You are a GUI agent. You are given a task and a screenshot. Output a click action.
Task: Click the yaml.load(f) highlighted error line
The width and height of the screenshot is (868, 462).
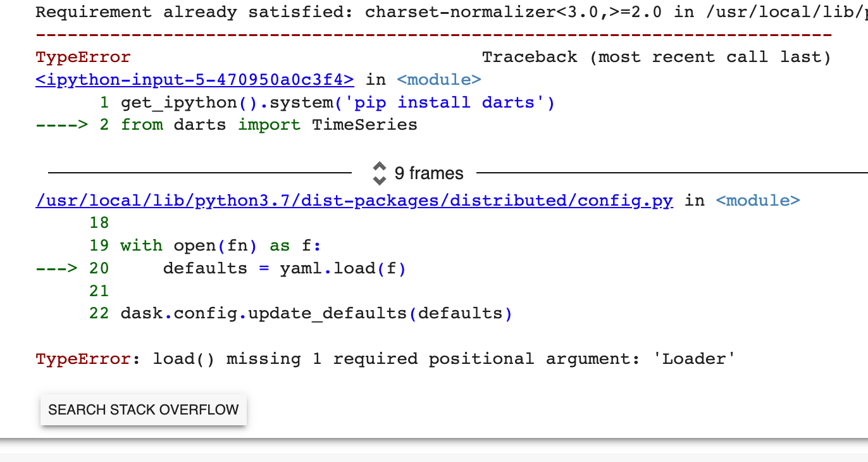coord(285,268)
